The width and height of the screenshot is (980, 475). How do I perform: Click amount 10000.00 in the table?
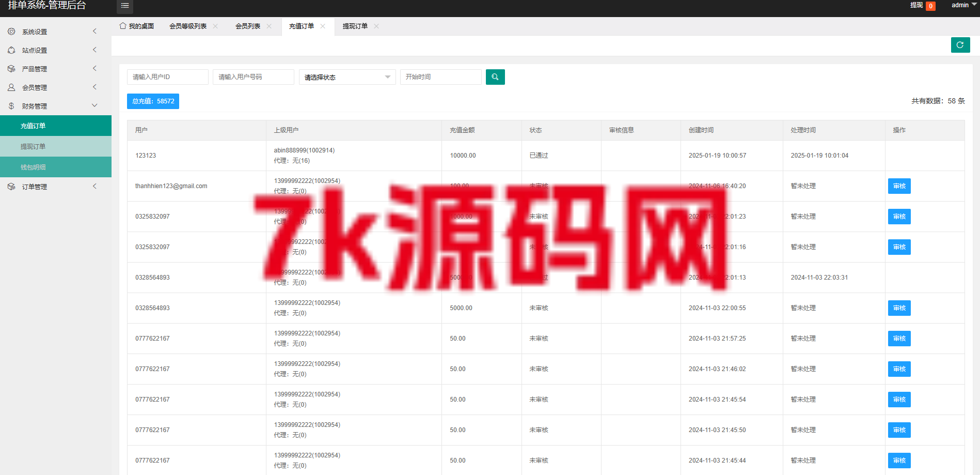pyautogui.click(x=463, y=156)
